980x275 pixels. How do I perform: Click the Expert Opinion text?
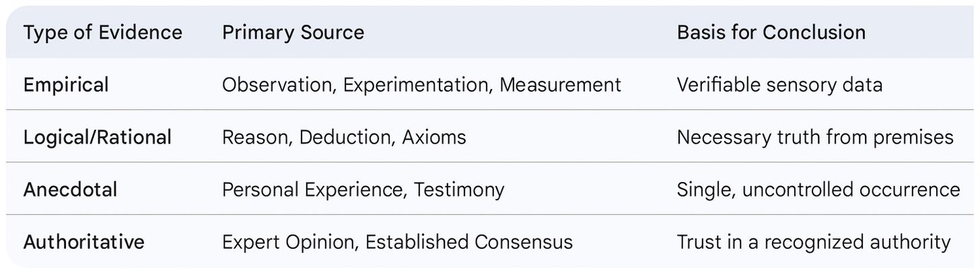pos(289,242)
